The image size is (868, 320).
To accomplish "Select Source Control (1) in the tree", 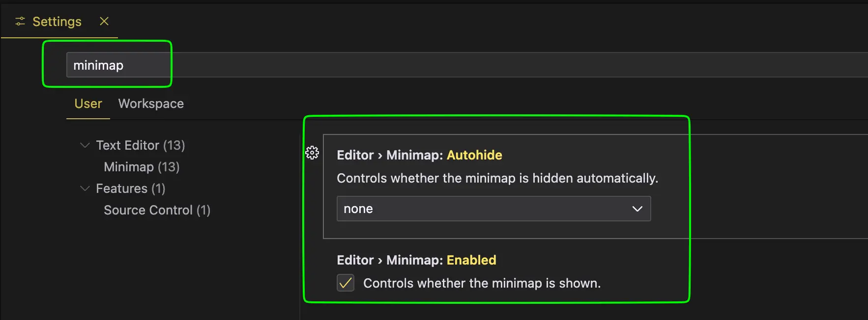I will pos(157,210).
